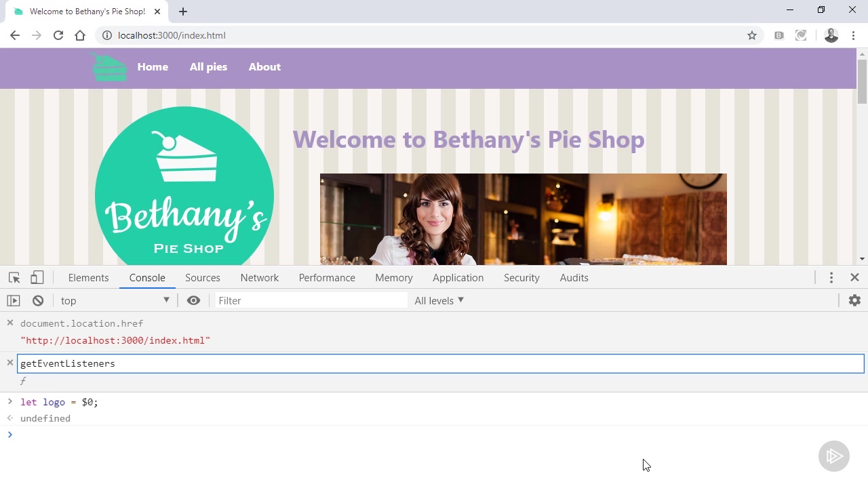Click the inspect element picker icon

tap(14, 278)
